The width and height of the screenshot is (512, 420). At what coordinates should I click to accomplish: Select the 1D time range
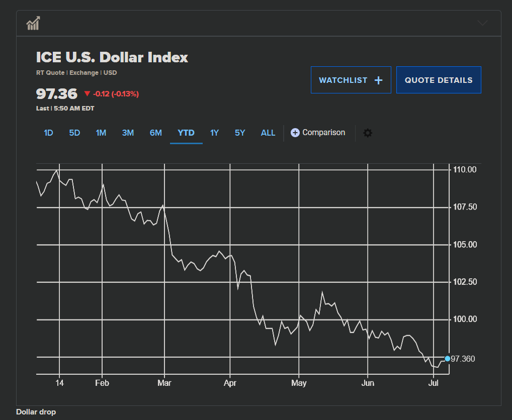tap(48, 133)
